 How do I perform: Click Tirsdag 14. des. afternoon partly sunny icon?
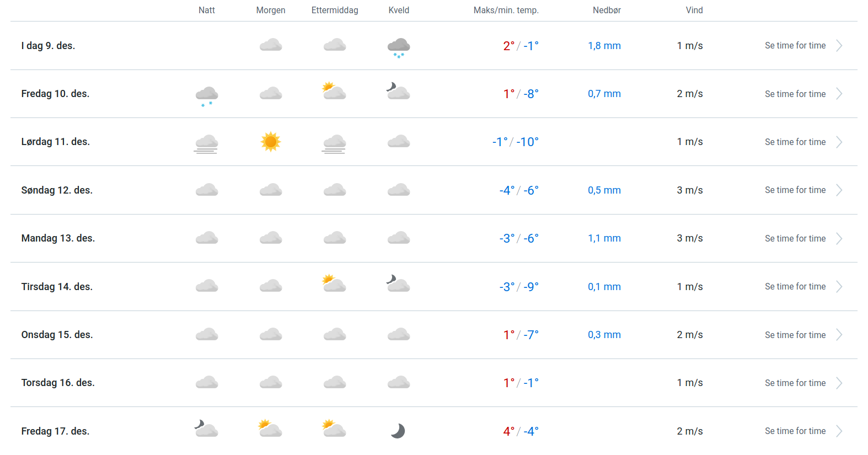click(334, 283)
